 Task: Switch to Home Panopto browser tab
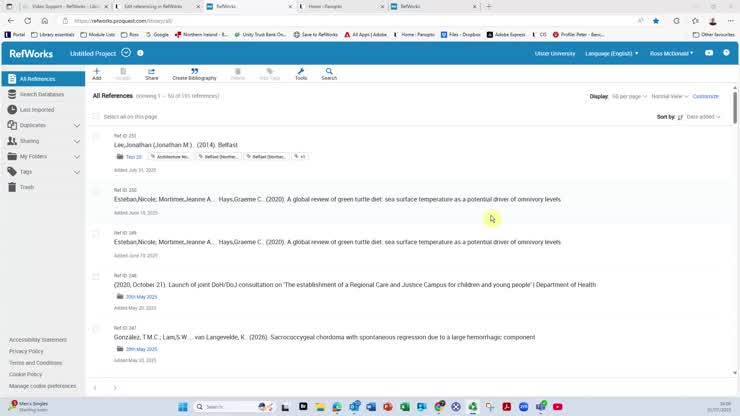[x=342, y=7]
